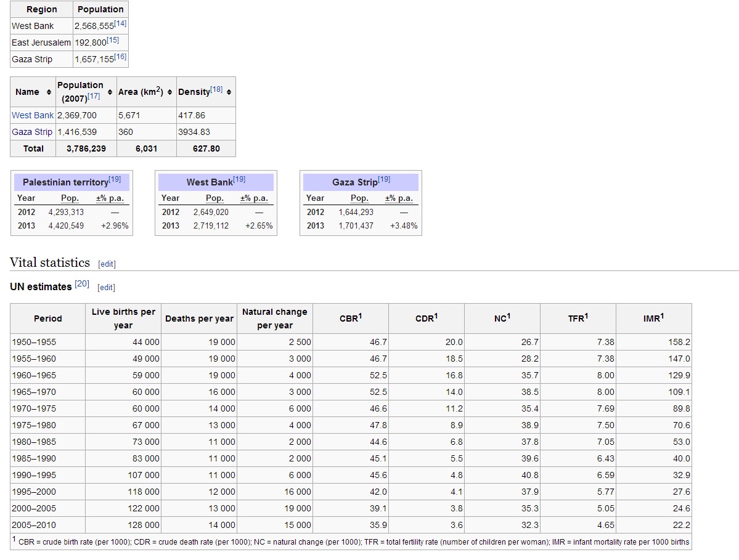
Task: Sort by Area (km²) column arrows
Action: [170, 92]
